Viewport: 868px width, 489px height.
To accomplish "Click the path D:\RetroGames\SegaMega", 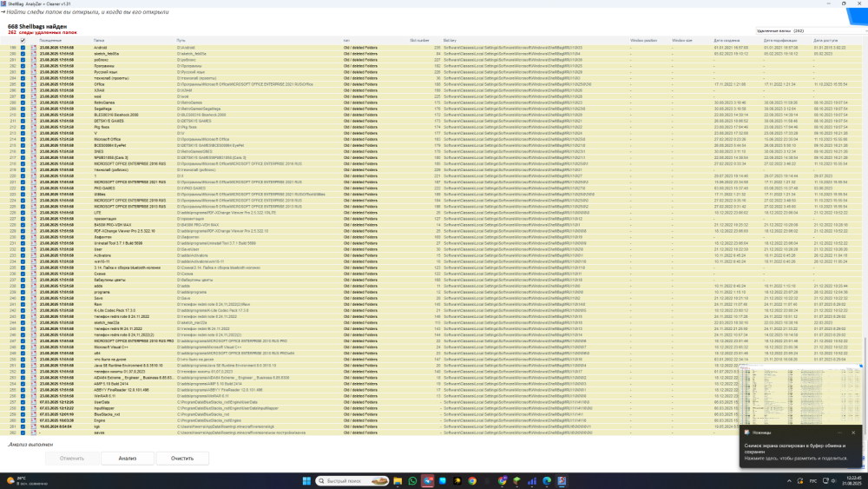I will [x=198, y=109].
